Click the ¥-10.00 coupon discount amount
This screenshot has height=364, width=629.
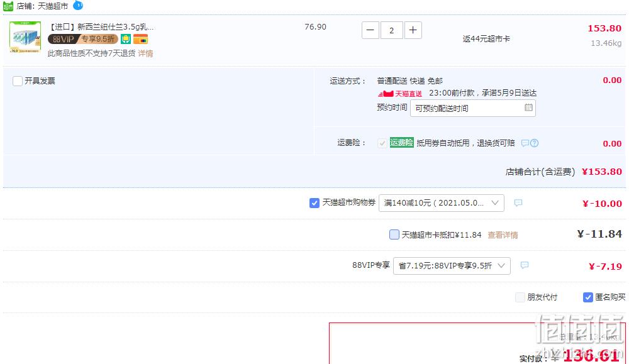click(x=602, y=203)
